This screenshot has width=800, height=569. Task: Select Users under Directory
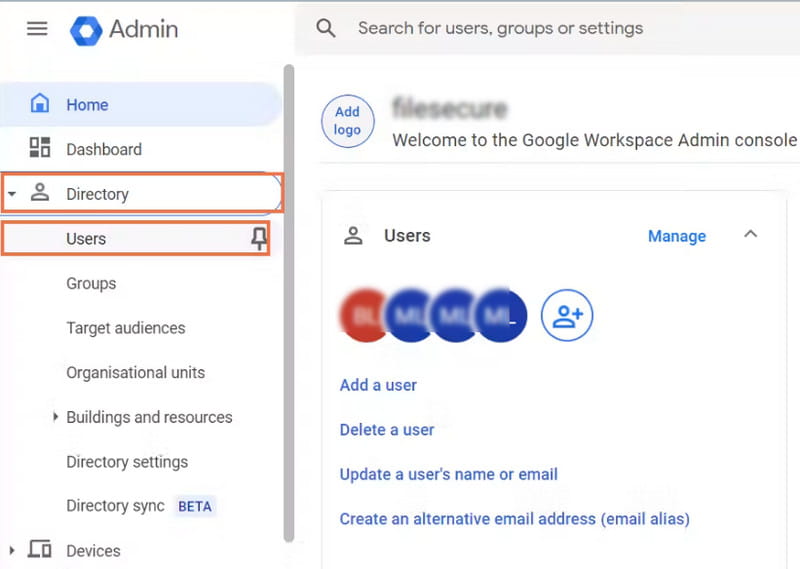(x=136, y=238)
